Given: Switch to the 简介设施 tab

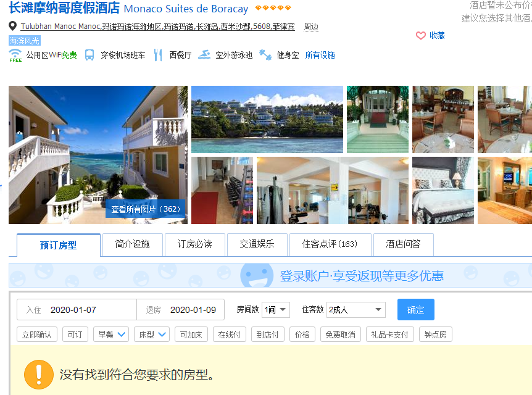Looking at the screenshot, I should 132,244.
